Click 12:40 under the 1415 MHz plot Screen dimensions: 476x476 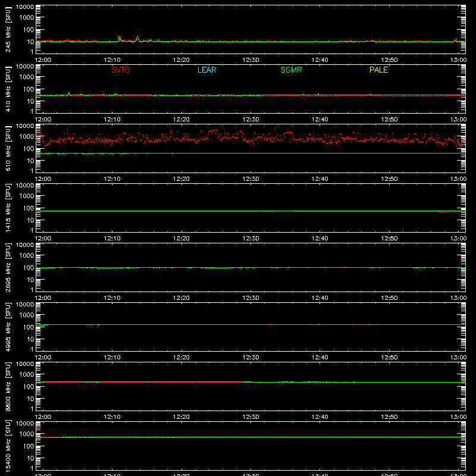point(320,239)
